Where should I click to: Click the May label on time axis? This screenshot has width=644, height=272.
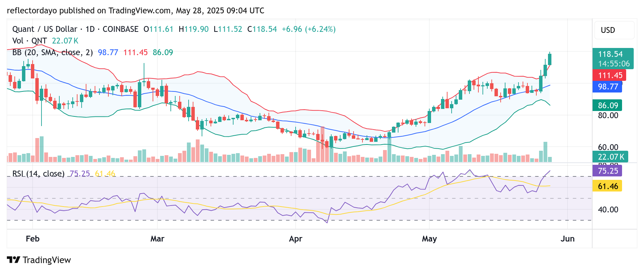[x=429, y=239]
